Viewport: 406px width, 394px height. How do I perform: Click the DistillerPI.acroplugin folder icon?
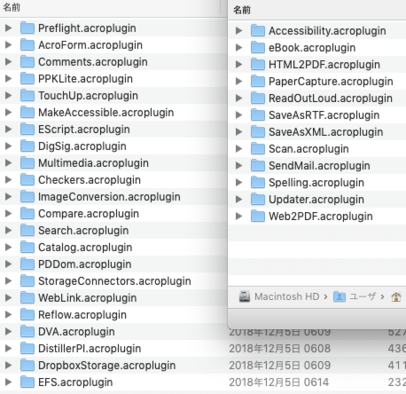tap(27, 348)
